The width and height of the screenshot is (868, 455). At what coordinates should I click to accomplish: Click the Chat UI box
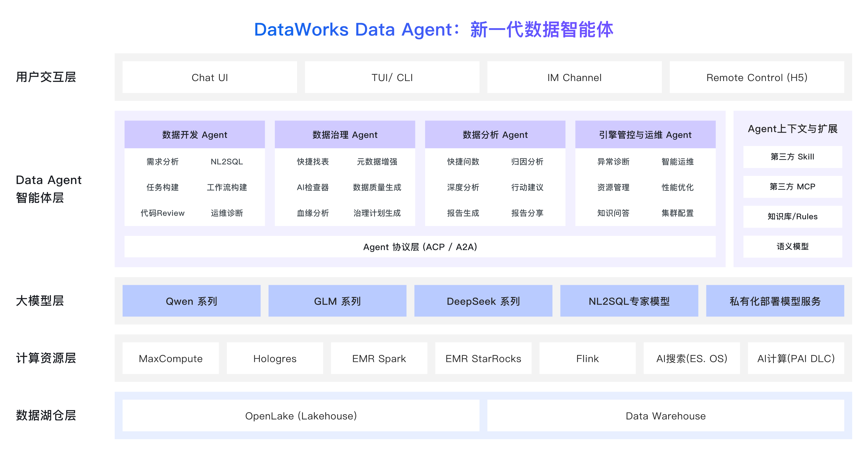pyautogui.click(x=210, y=77)
